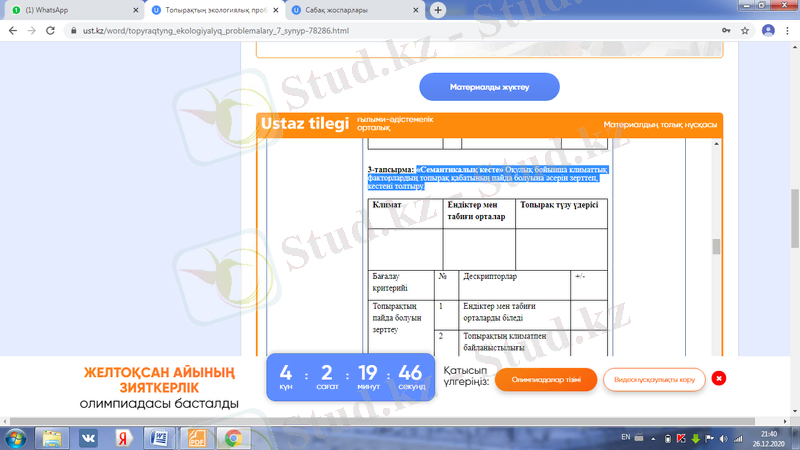
Task: Open VK from the taskbar
Action: click(88, 437)
